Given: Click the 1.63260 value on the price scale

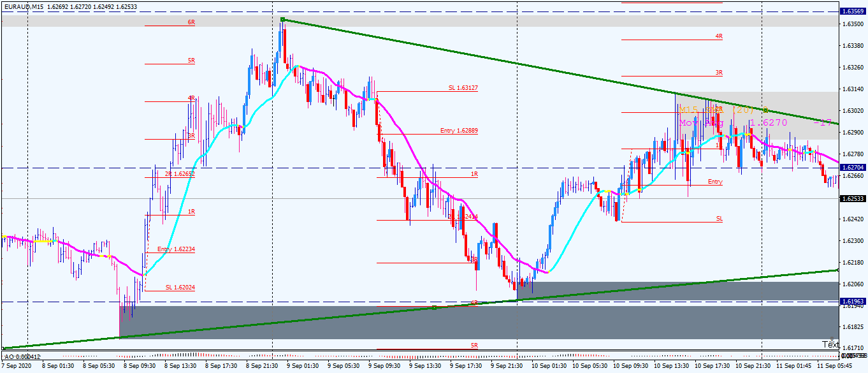Looking at the screenshot, I should [x=853, y=68].
